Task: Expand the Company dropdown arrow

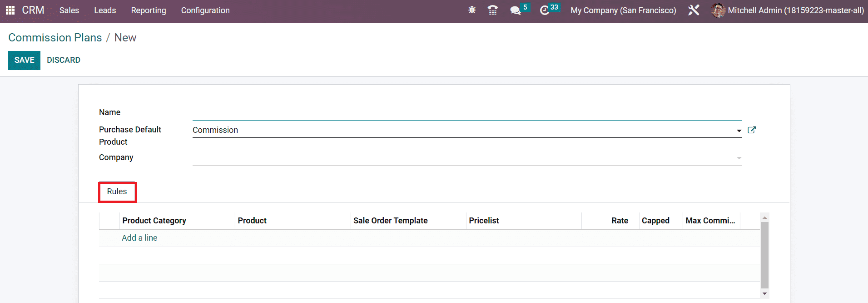Action: 739,158
